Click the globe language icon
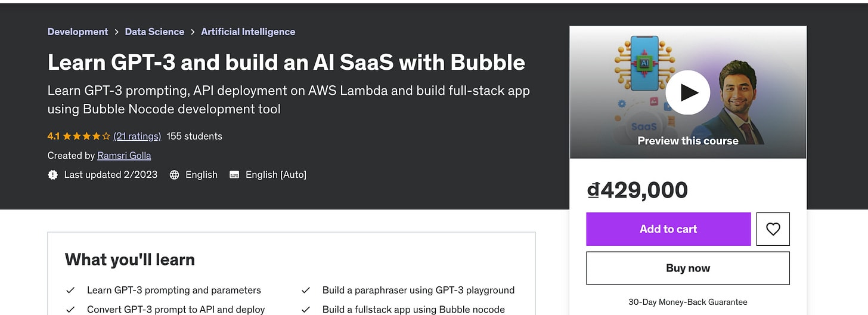868x315 pixels. click(x=174, y=175)
